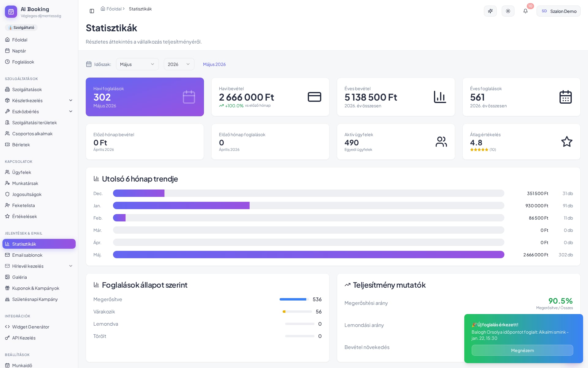The height and width of the screenshot is (368, 588).
Task: Click the Készletkezelés box icon
Action: pyautogui.click(x=7, y=100)
